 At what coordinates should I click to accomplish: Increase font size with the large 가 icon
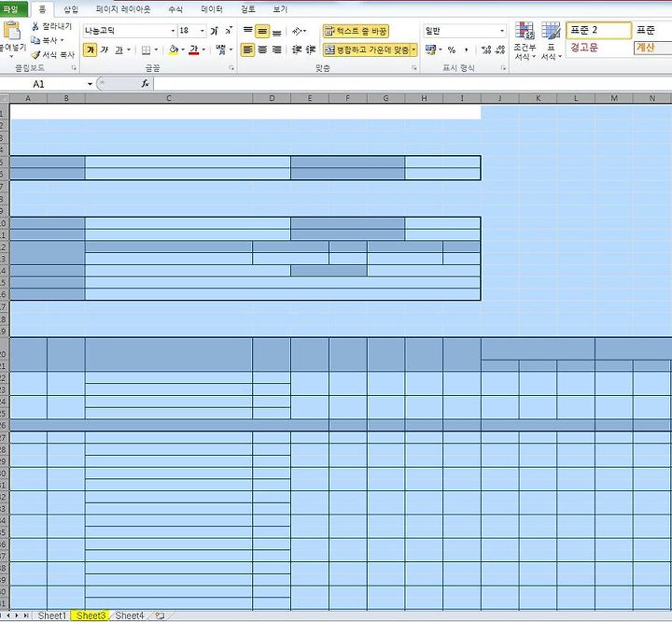click(215, 31)
